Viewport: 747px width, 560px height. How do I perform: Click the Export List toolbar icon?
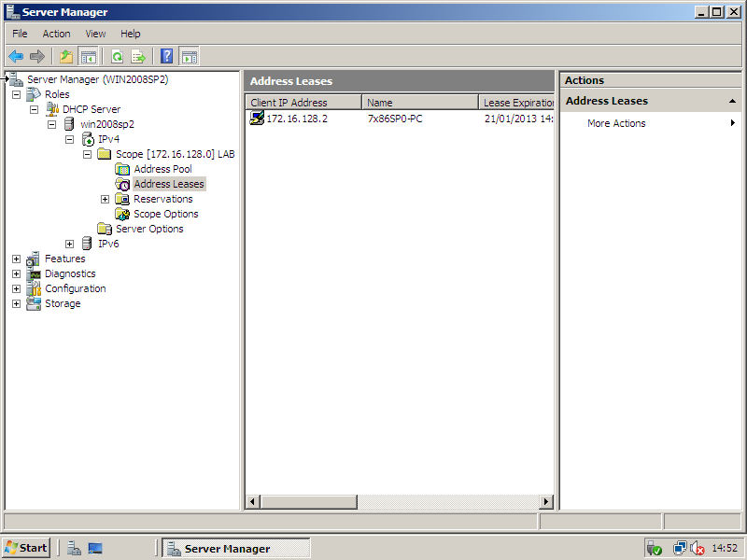(138, 56)
